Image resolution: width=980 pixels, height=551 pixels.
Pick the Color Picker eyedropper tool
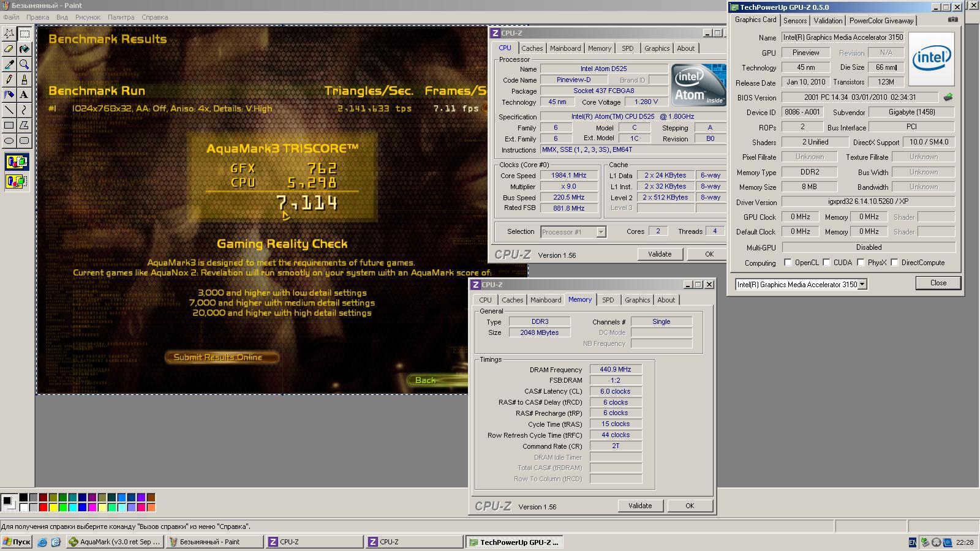coord(9,64)
